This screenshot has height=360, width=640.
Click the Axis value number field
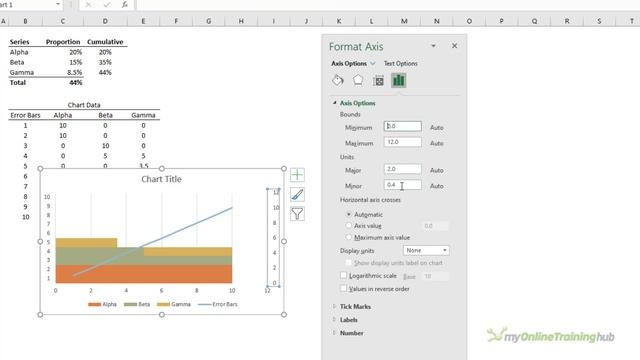tap(435, 226)
